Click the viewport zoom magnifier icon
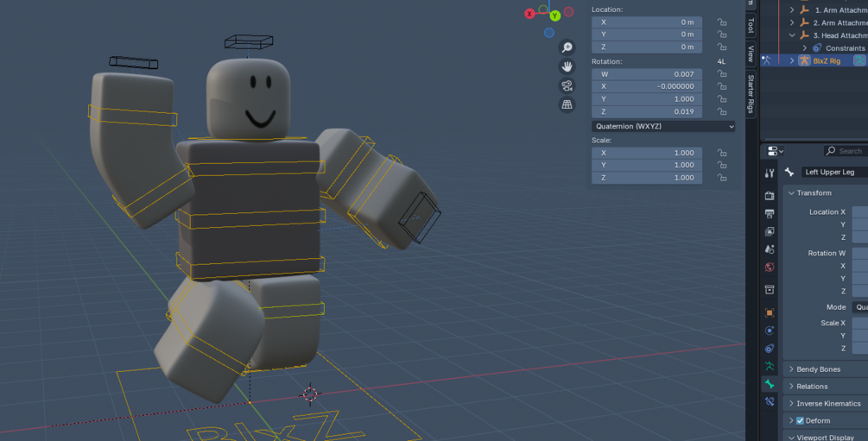 567,47
